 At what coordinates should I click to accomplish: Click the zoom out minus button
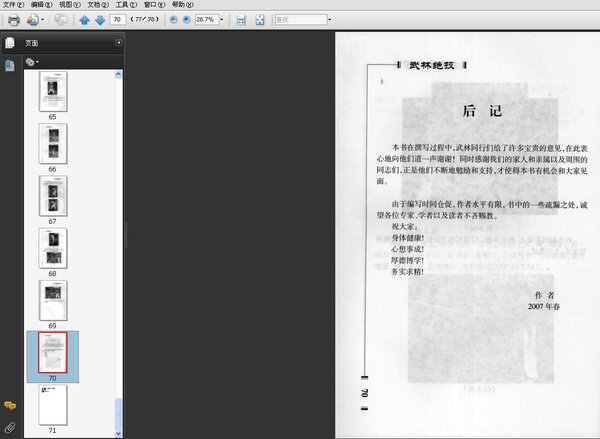pyautogui.click(x=173, y=20)
